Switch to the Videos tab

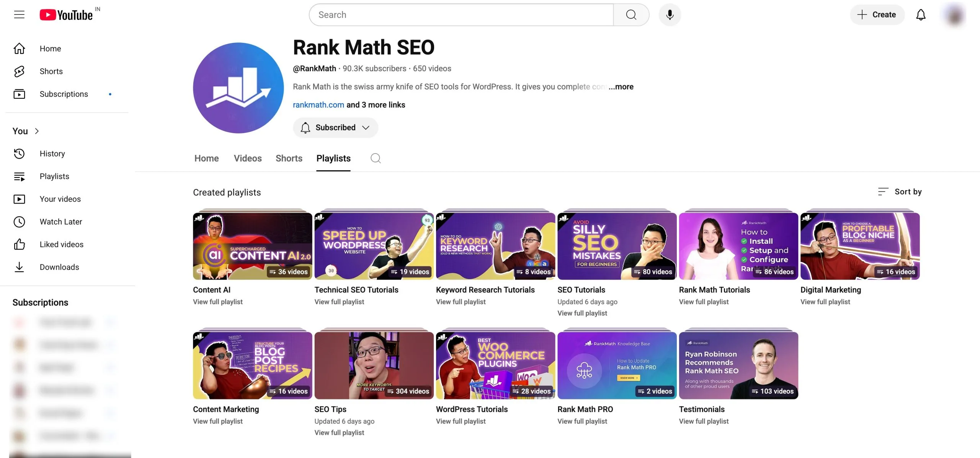click(x=248, y=158)
